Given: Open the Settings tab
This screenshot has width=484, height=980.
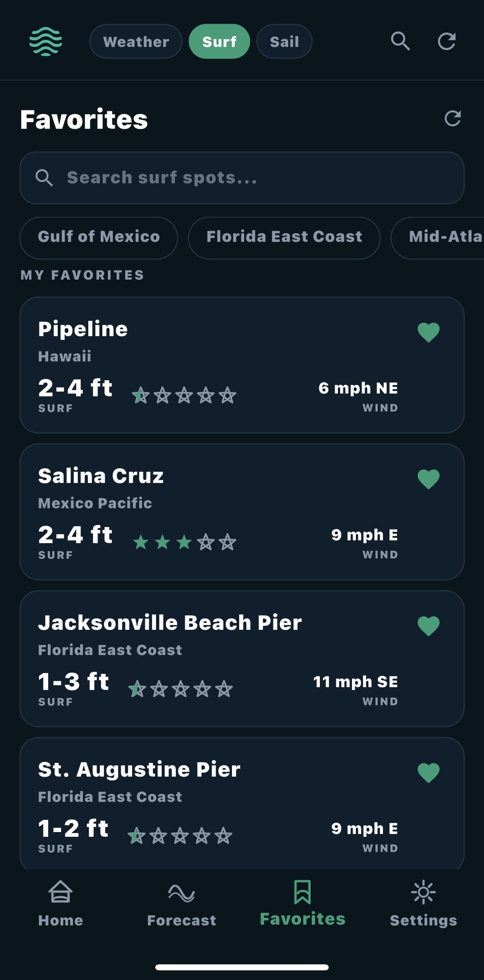Looking at the screenshot, I should (x=423, y=903).
